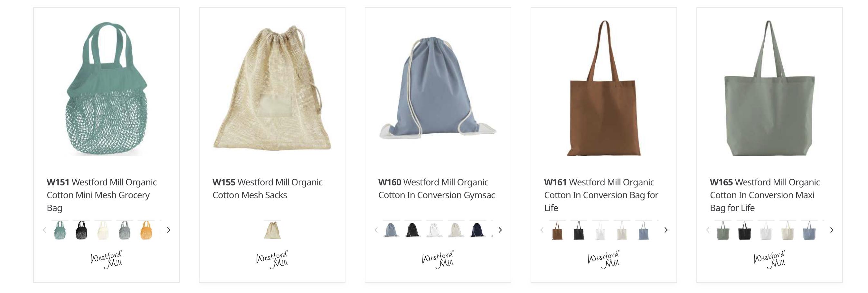Image resolution: width=868 pixels, height=293 pixels.
Task: Choose the navy W160 Gymsac colour thumbnail
Action: click(x=477, y=230)
